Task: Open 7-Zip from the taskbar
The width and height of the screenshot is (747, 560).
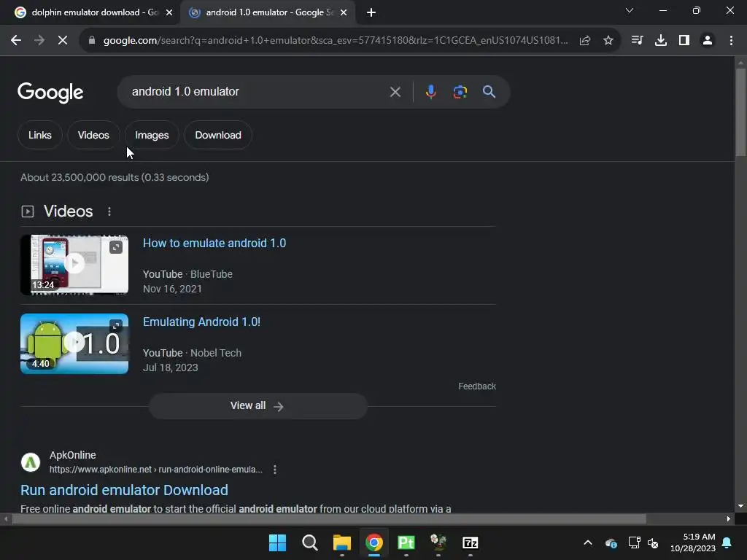Action: point(471,542)
